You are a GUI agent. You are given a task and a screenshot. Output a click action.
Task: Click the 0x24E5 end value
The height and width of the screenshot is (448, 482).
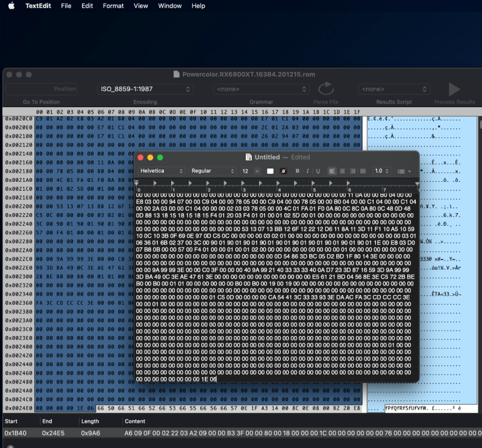(x=53, y=433)
